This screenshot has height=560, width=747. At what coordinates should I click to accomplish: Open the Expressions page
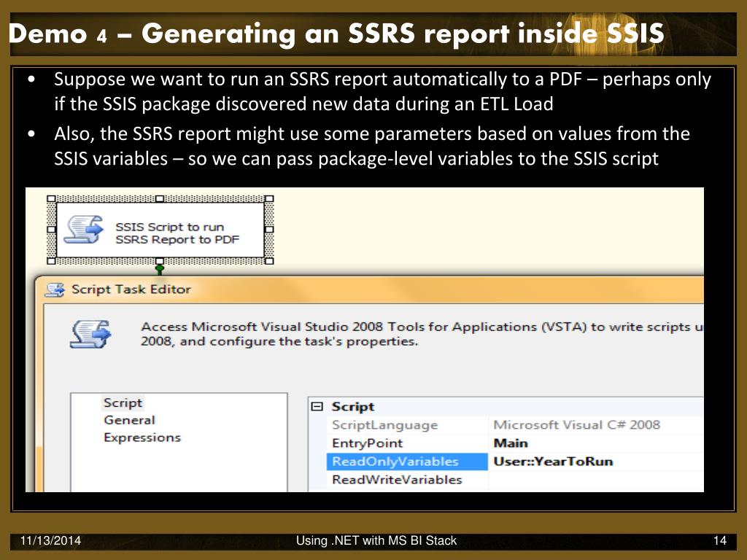(x=142, y=437)
